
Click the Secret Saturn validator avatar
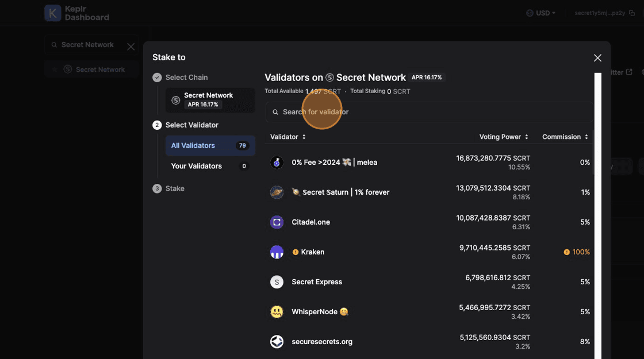click(x=277, y=192)
